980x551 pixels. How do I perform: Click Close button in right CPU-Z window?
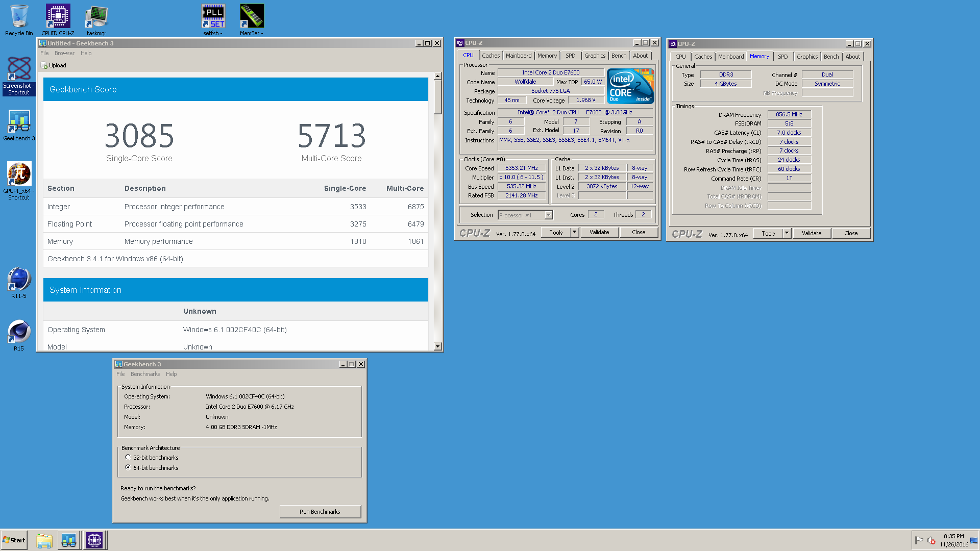pyautogui.click(x=851, y=233)
